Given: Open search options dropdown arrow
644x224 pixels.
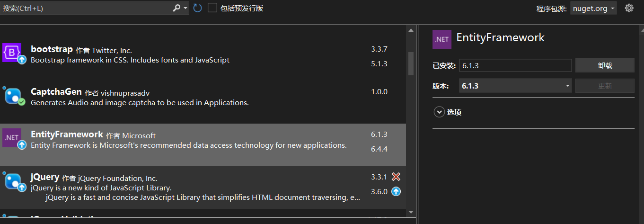Looking at the screenshot, I should (x=185, y=8).
